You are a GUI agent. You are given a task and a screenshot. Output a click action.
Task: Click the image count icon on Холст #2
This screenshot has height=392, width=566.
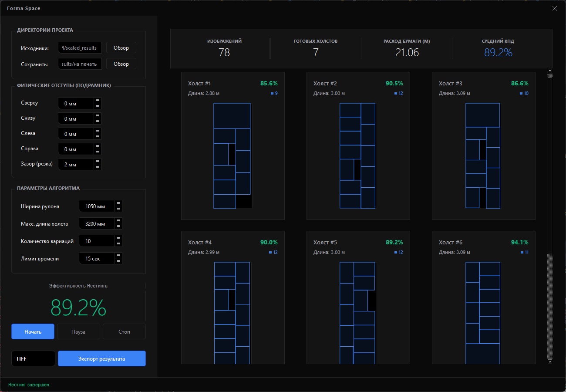(396, 93)
